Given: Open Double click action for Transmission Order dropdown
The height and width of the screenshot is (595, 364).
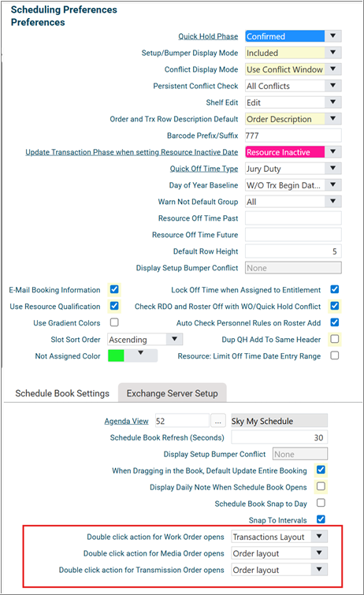Looking at the screenshot, I should (319, 570).
